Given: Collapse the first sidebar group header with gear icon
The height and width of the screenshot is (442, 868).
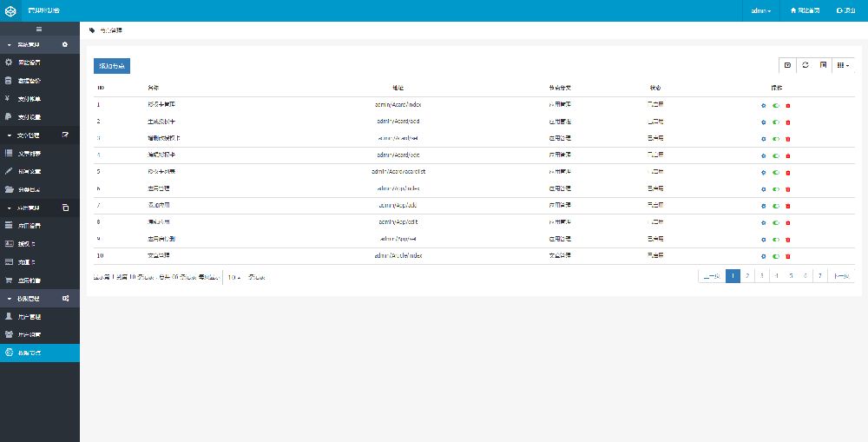Looking at the screenshot, I should coord(40,44).
